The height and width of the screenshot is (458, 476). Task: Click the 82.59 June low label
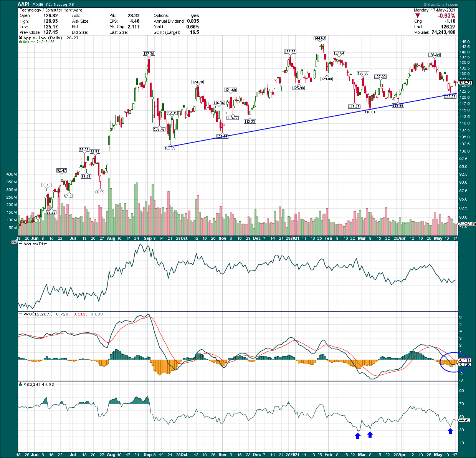tap(51, 212)
